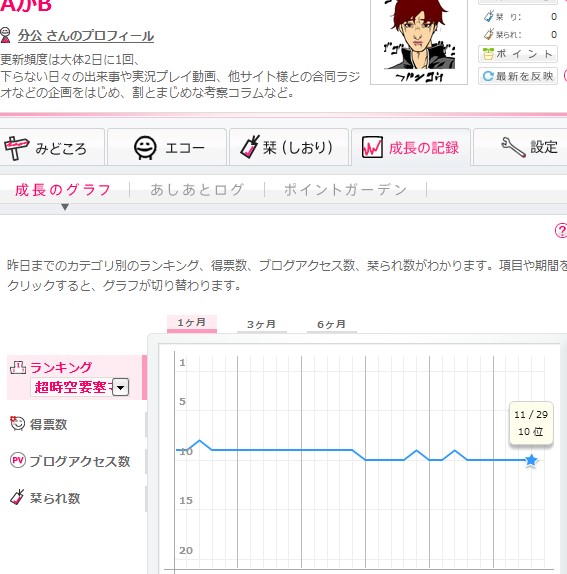
Task: Click the bookmark tag icon on 栞(しおり) tab
Action: (x=250, y=147)
